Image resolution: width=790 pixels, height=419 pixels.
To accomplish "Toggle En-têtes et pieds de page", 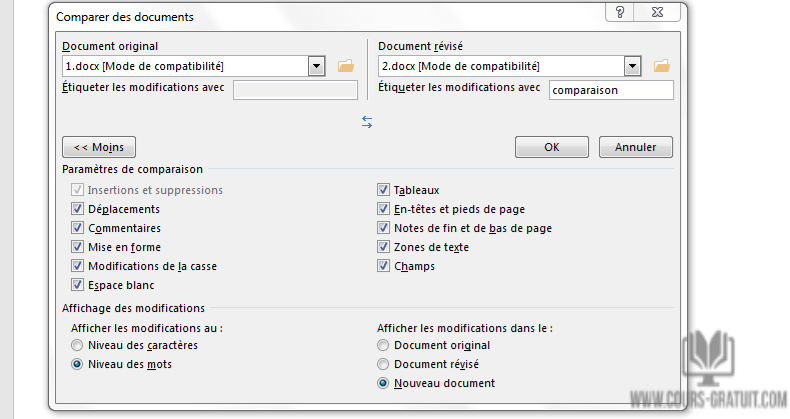I will coord(383,209).
